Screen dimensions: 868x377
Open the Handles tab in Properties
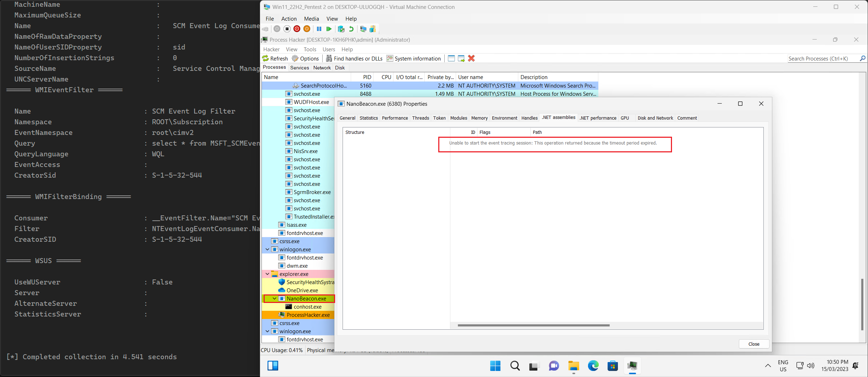(529, 118)
